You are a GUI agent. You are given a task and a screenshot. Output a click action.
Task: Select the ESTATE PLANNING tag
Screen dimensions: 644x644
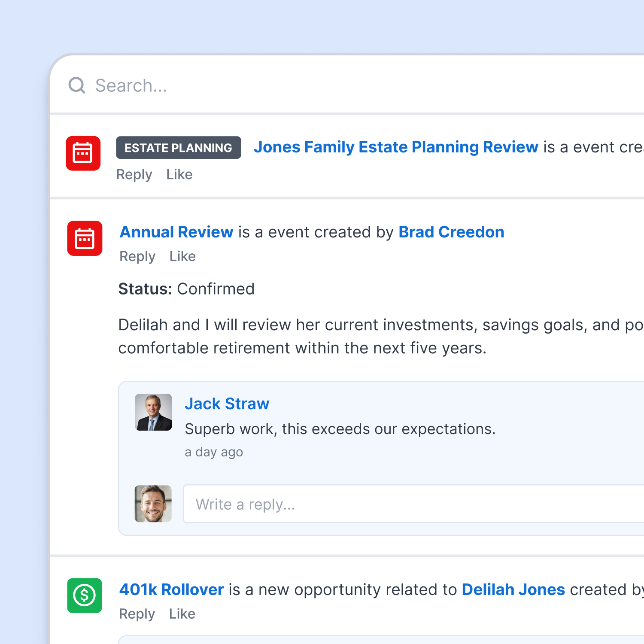pyautogui.click(x=179, y=148)
